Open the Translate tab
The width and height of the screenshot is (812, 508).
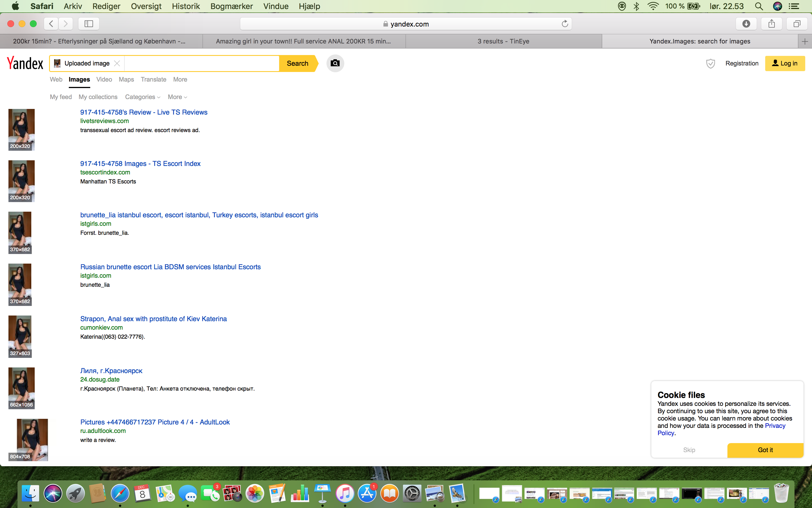click(x=153, y=79)
